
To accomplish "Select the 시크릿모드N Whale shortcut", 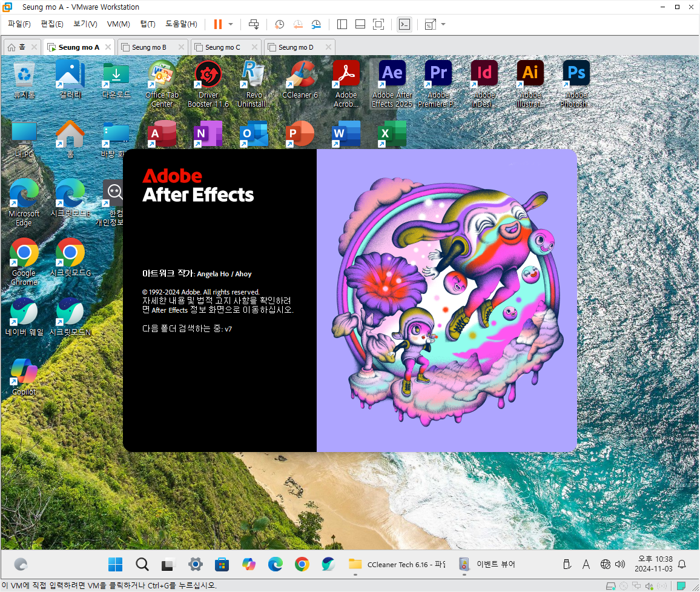I will click(70, 318).
